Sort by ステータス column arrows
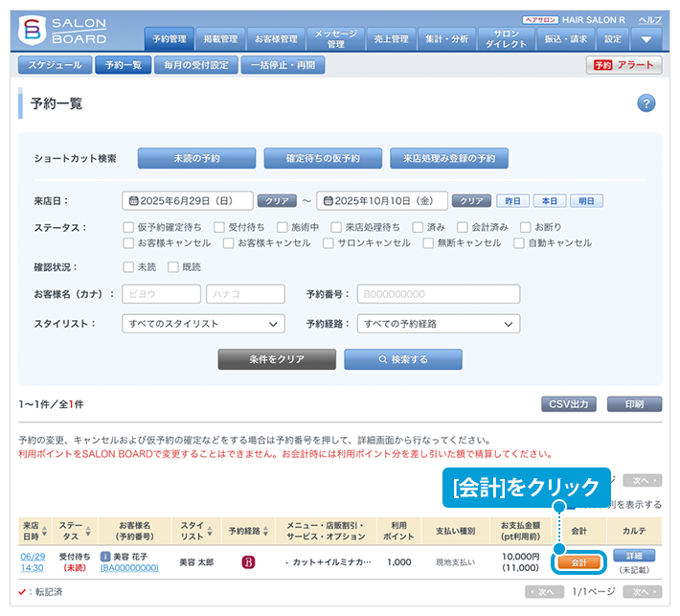Viewport: 680px width, 616px height. (x=88, y=531)
